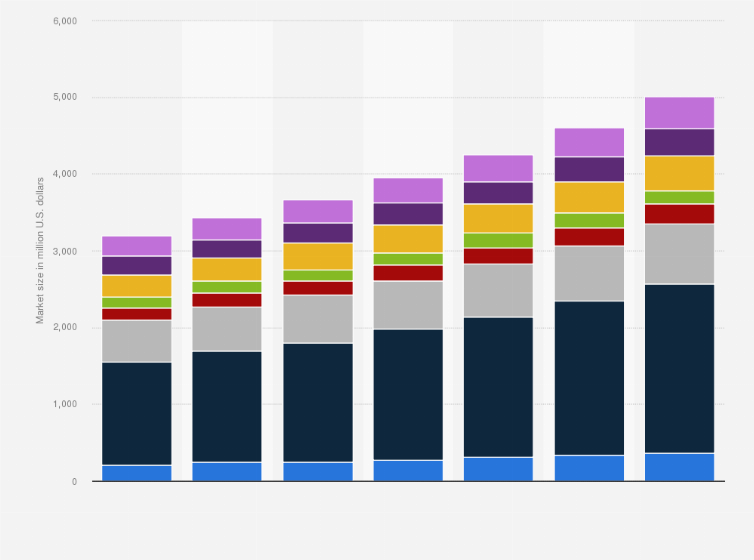The image size is (754, 560).
Task: Click the gray segment of the sixth bar
Action: (x=589, y=273)
